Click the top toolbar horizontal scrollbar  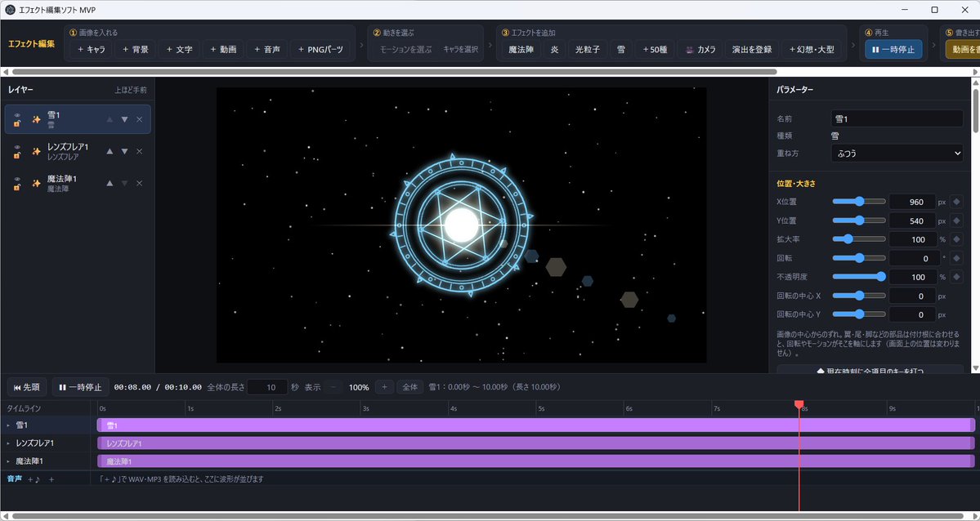[394, 72]
